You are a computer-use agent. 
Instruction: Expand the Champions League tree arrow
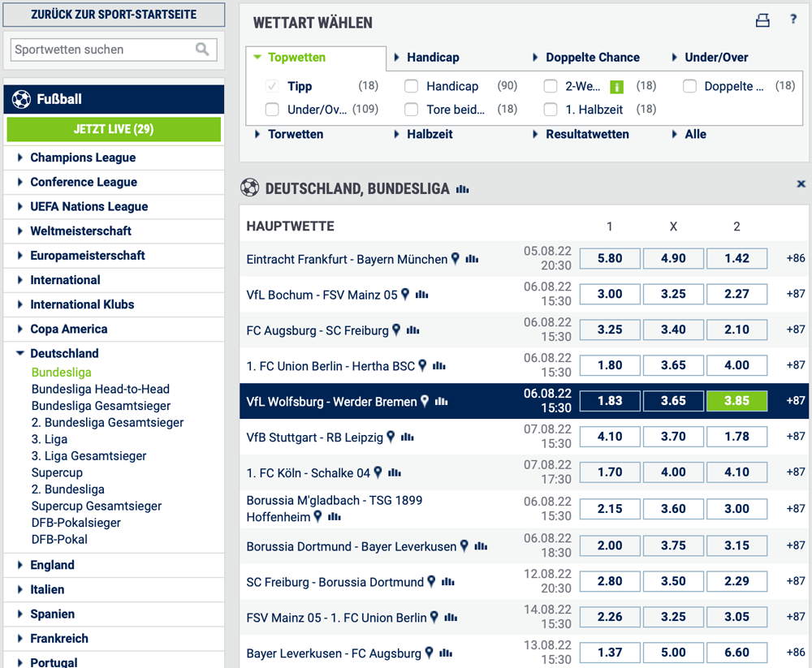pyautogui.click(x=19, y=157)
